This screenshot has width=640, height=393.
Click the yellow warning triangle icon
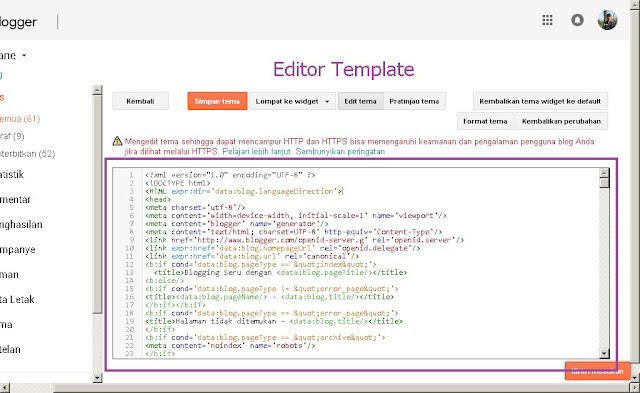coord(118,141)
